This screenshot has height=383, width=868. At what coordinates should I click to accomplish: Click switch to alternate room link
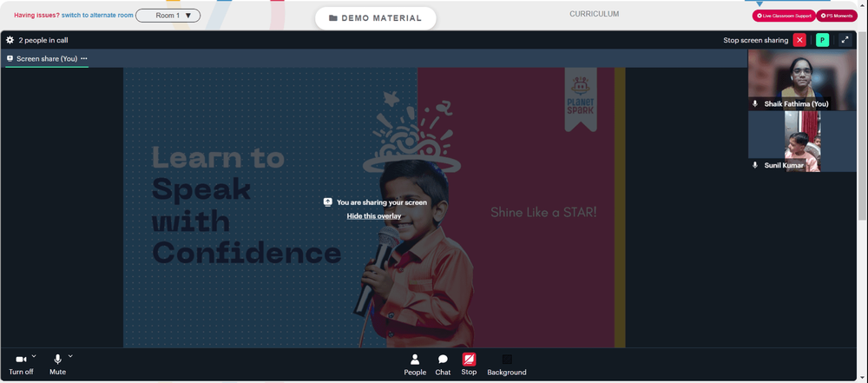97,16
